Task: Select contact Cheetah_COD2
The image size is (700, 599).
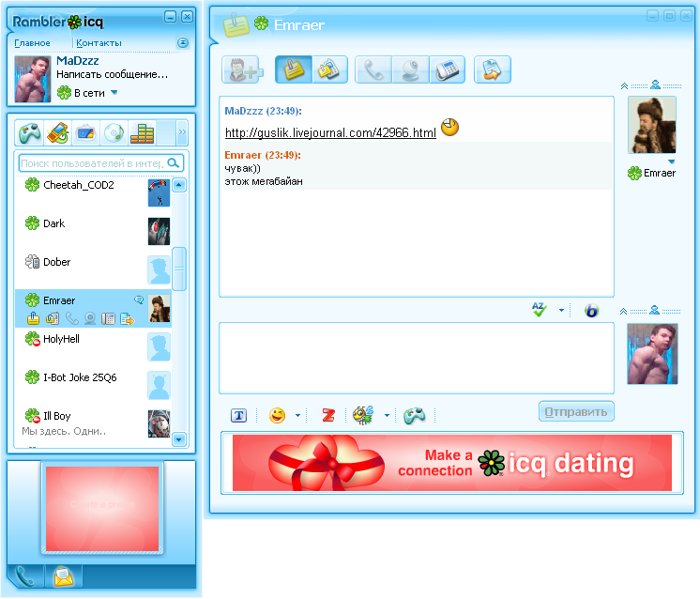Action: (x=93, y=192)
